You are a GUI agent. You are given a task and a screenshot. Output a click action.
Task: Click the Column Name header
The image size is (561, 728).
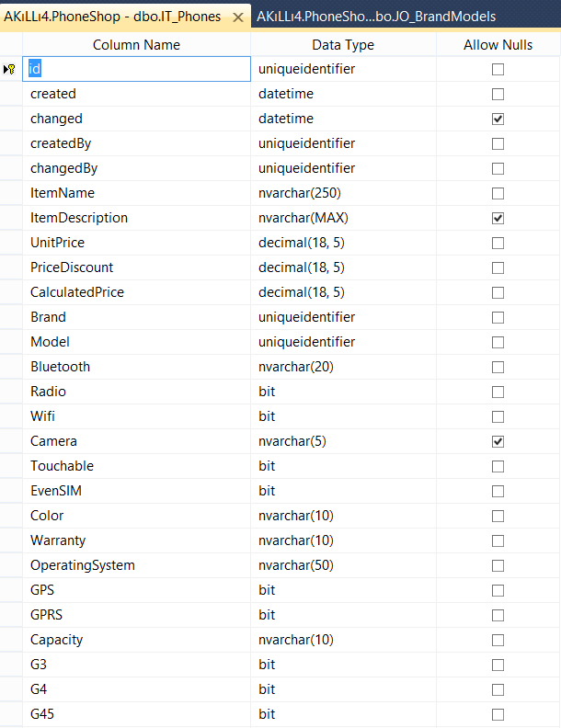136,44
